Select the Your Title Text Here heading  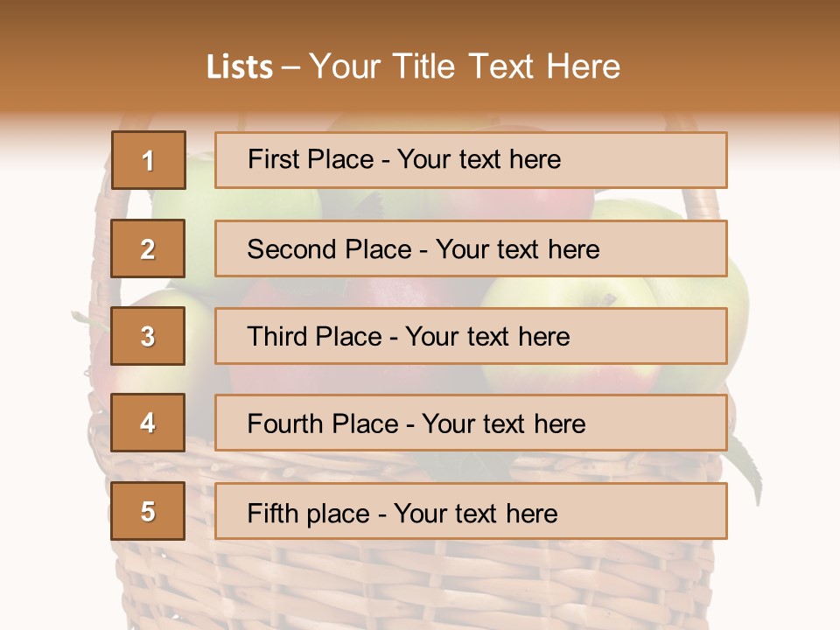(464, 67)
